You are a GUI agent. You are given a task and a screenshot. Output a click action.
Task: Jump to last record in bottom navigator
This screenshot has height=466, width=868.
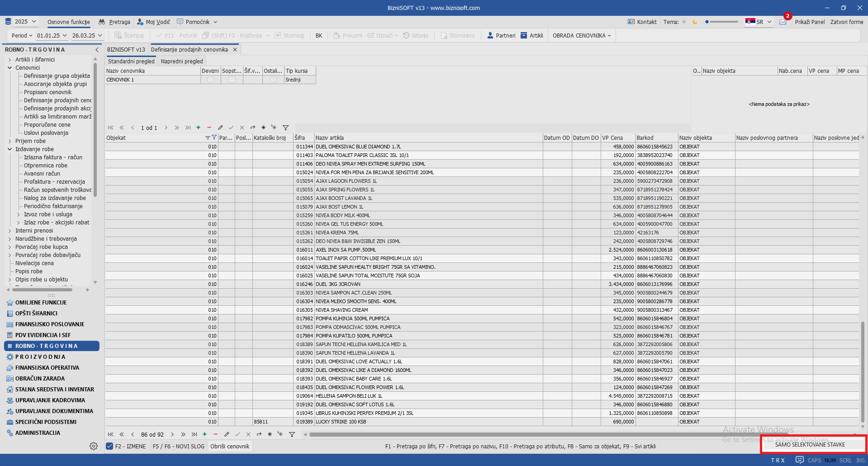coord(194,434)
